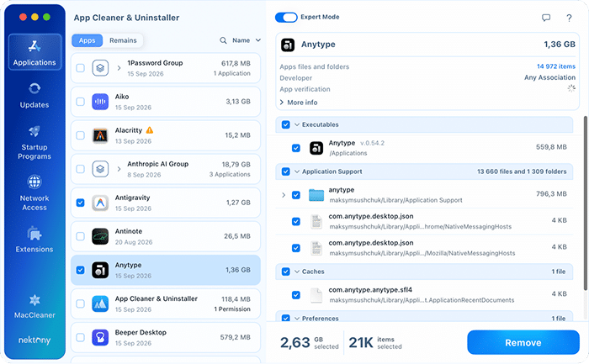Viewport: 589px width, 364px height.
Task: Switch to the Remains tab
Action: pos(123,40)
